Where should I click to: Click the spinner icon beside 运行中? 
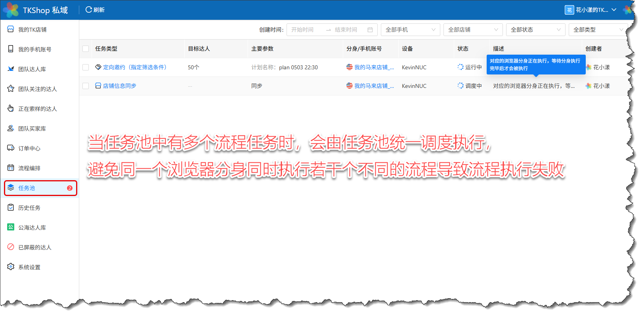461,67
